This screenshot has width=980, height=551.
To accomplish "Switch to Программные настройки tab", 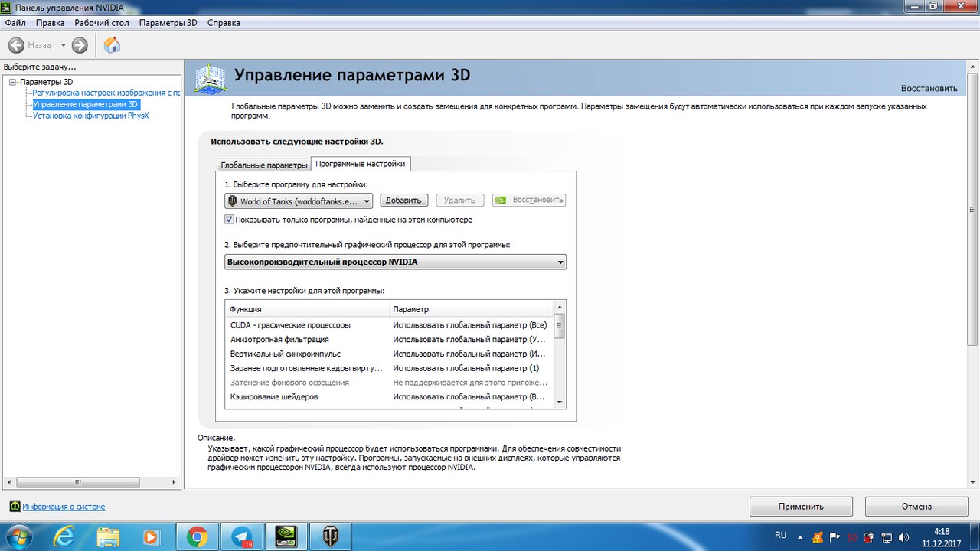I will pyautogui.click(x=361, y=164).
